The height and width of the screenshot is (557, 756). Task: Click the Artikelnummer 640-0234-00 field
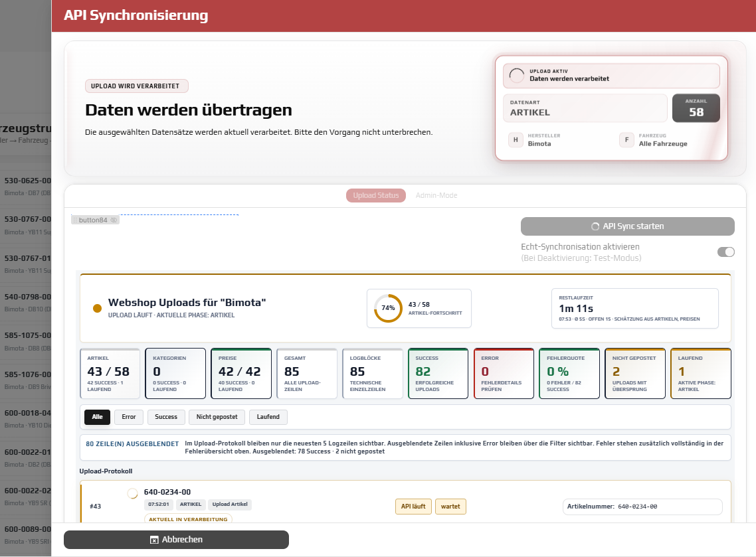point(642,507)
